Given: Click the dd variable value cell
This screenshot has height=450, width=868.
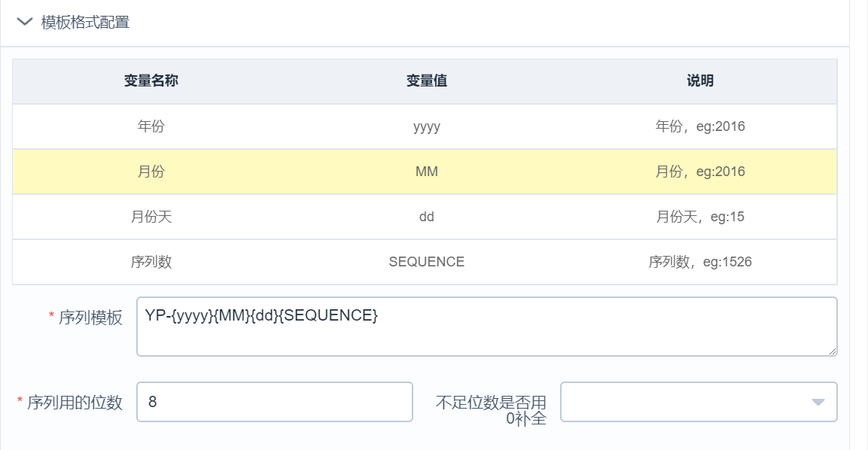Looking at the screenshot, I should (426, 217).
